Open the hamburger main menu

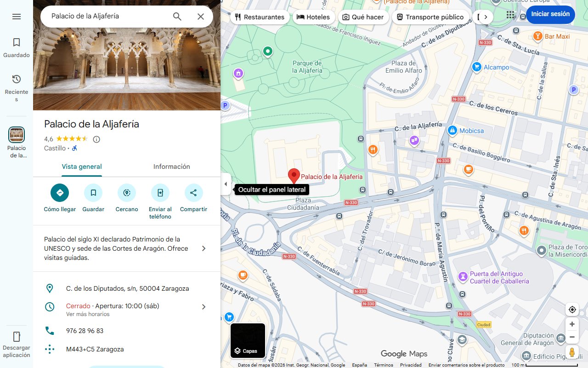(x=17, y=17)
